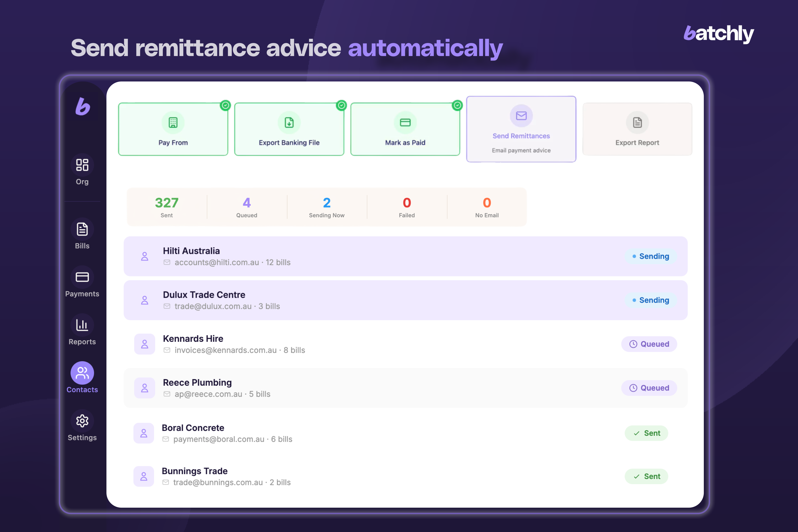Expand the Hilti Australia remittance row
This screenshot has height=532, width=798.
pos(406,256)
